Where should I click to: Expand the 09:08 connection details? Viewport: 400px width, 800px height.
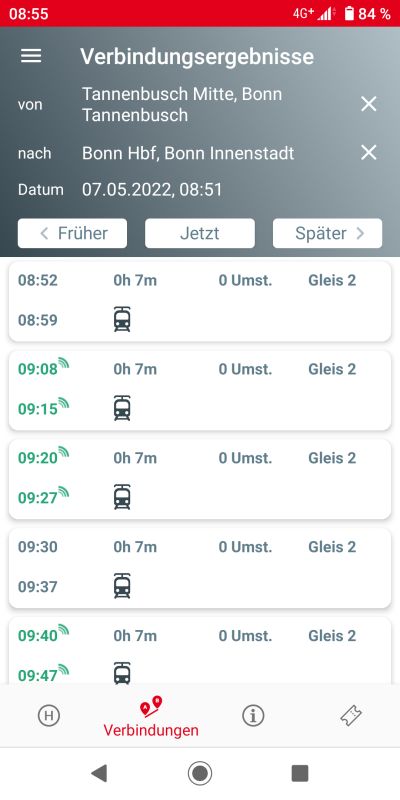click(200, 390)
